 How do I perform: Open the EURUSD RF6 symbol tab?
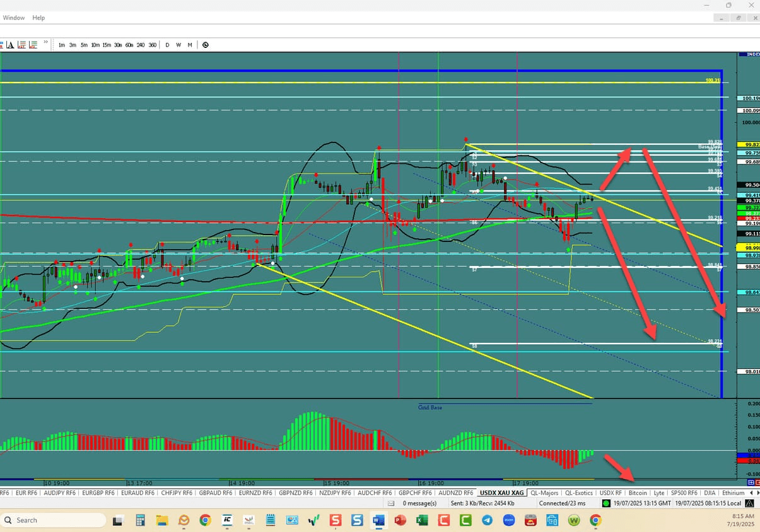(x=25, y=492)
